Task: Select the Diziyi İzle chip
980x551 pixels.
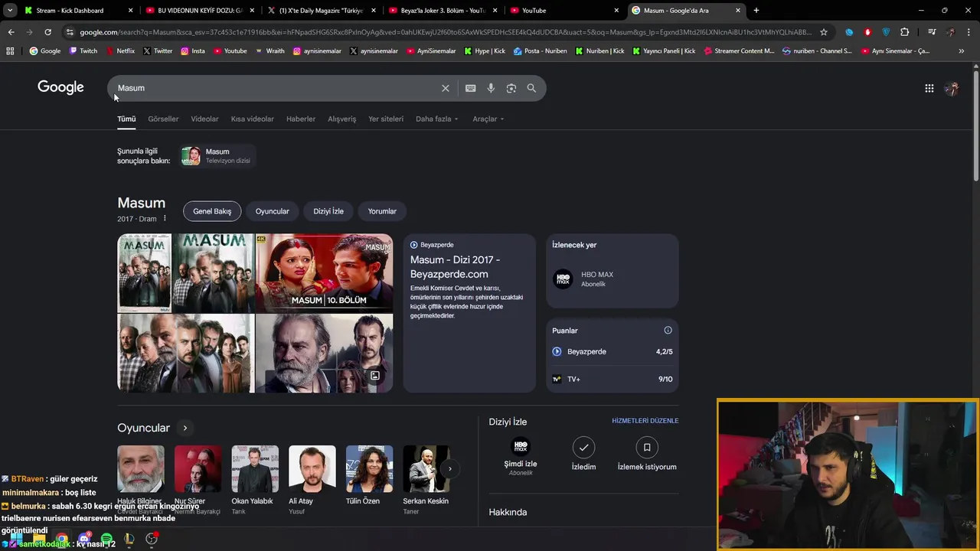Action: point(328,211)
